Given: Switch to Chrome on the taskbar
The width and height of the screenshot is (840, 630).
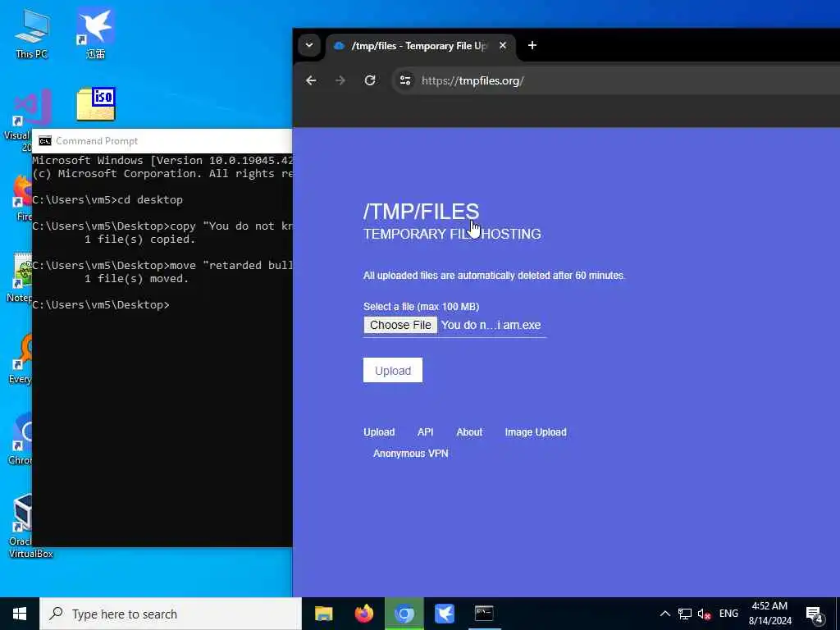Looking at the screenshot, I should click(404, 614).
